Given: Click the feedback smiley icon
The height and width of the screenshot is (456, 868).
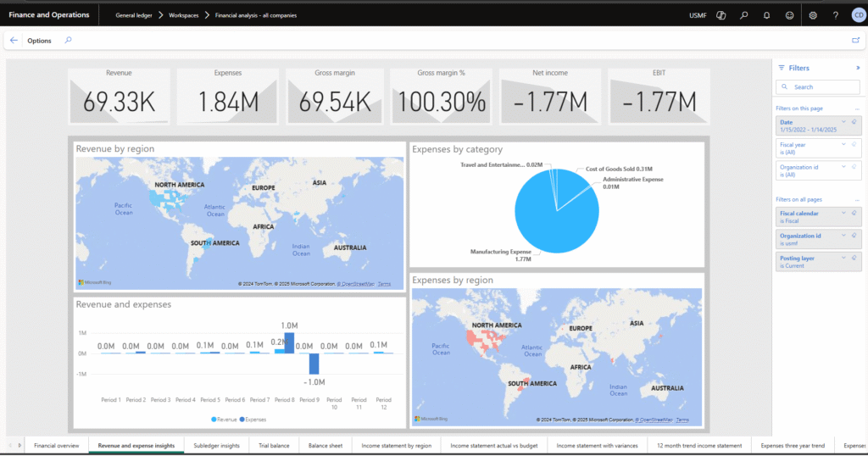Looking at the screenshot, I should [789, 15].
